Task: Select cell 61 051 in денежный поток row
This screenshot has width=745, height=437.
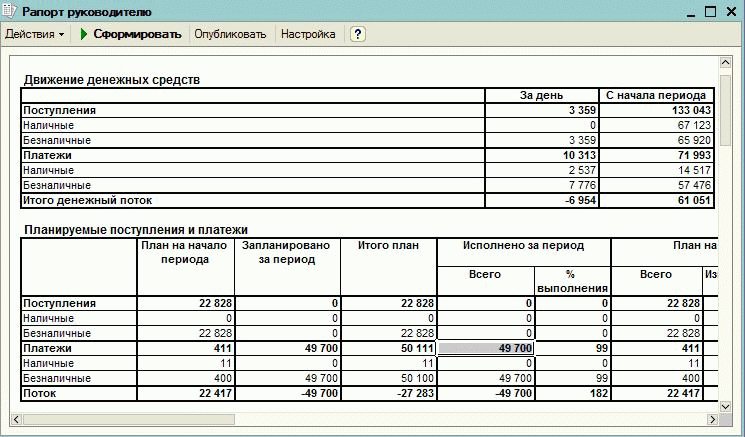Action: tap(656, 200)
